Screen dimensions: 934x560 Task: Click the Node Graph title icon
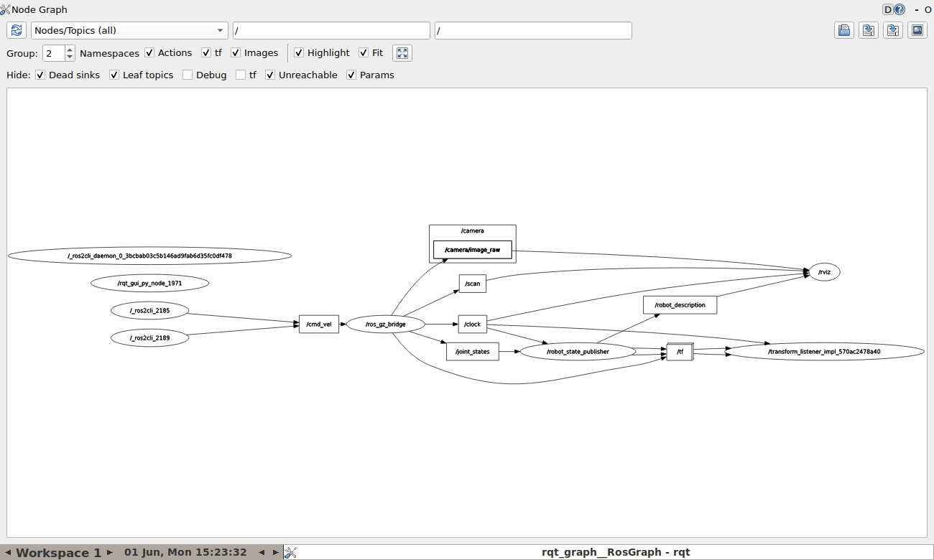(6, 9)
